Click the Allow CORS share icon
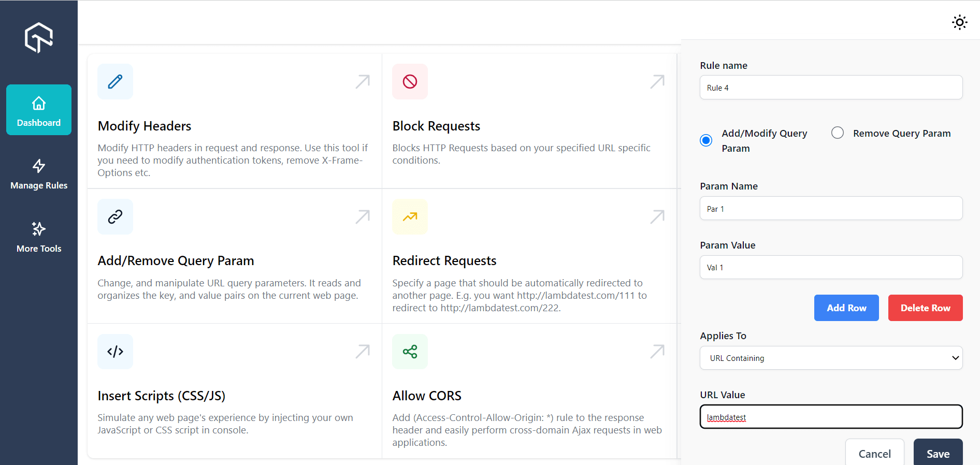980x465 pixels. tap(410, 352)
